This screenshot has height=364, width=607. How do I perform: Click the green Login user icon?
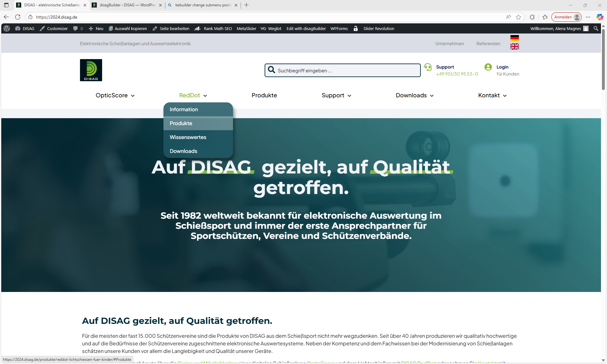[488, 67]
